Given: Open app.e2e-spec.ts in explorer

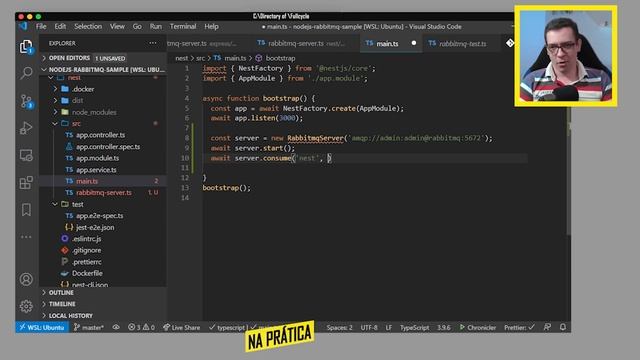Looking at the screenshot, I should pyautogui.click(x=99, y=216).
